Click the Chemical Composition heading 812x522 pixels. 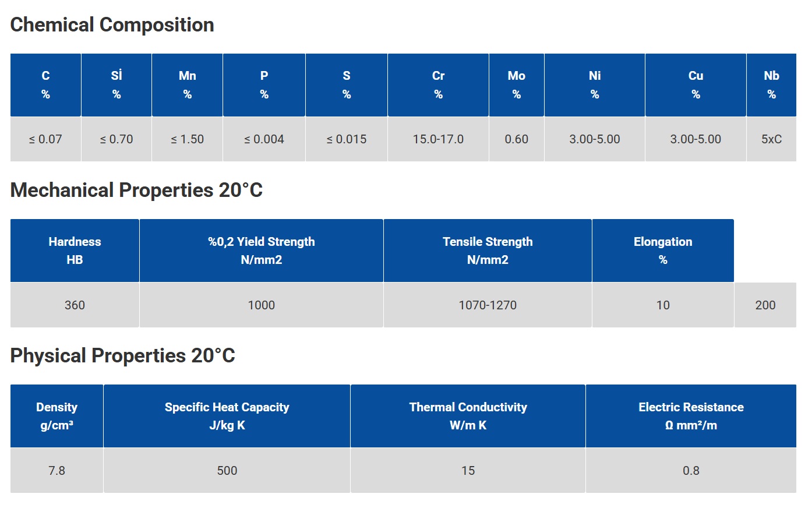pos(112,25)
